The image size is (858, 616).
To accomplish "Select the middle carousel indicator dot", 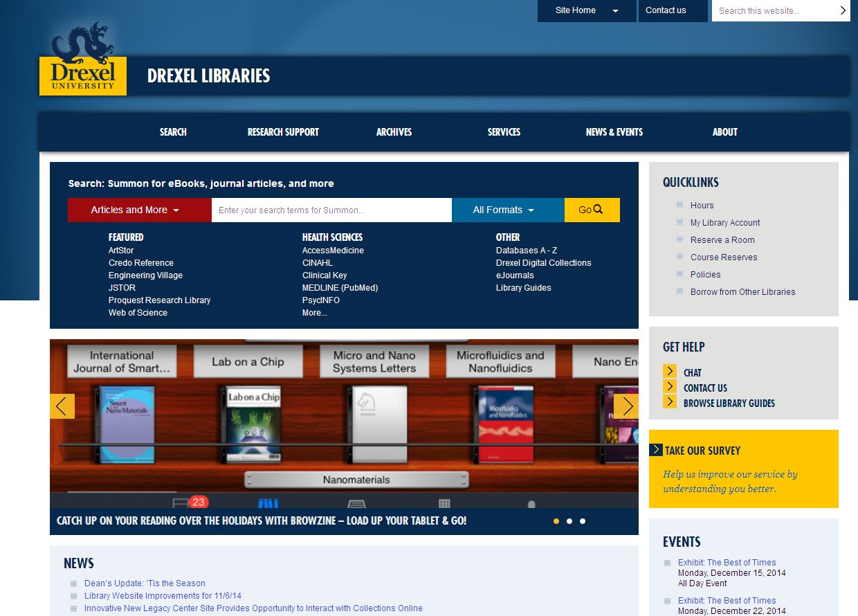I will tap(569, 521).
